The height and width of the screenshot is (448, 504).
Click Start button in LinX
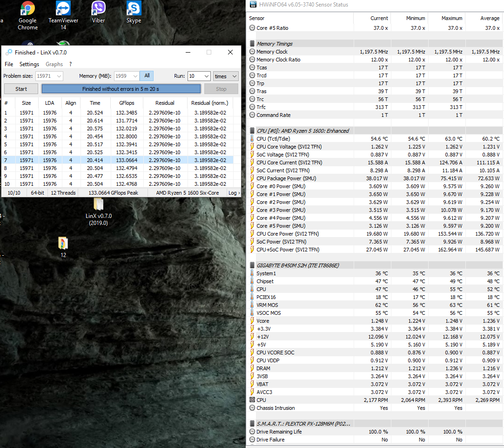[21, 89]
